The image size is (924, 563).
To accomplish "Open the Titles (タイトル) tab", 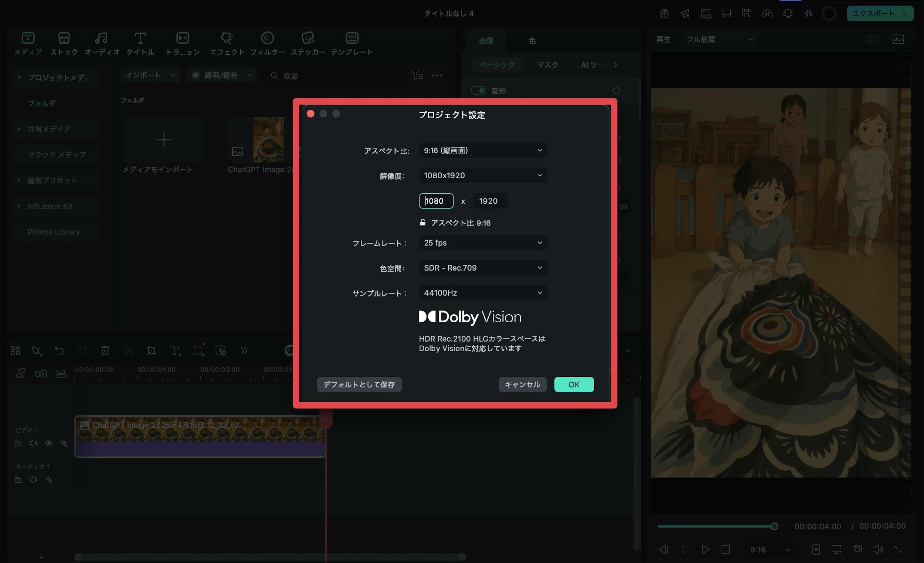I will (x=140, y=44).
